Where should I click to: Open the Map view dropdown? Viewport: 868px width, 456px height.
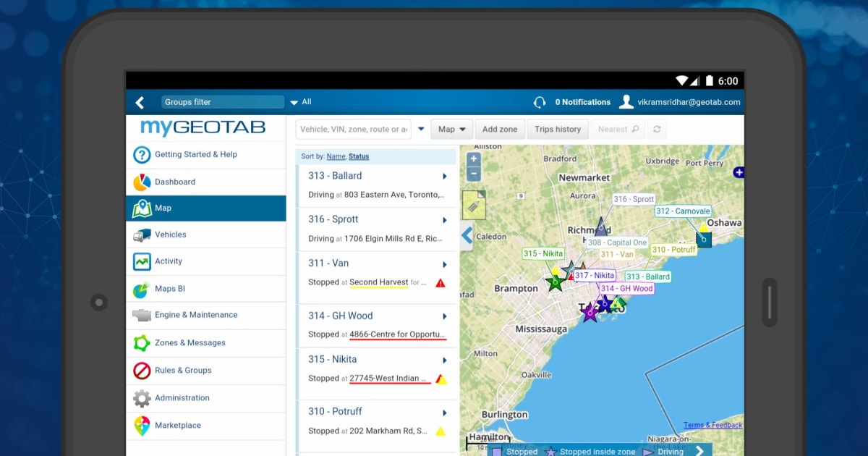point(451,129)
